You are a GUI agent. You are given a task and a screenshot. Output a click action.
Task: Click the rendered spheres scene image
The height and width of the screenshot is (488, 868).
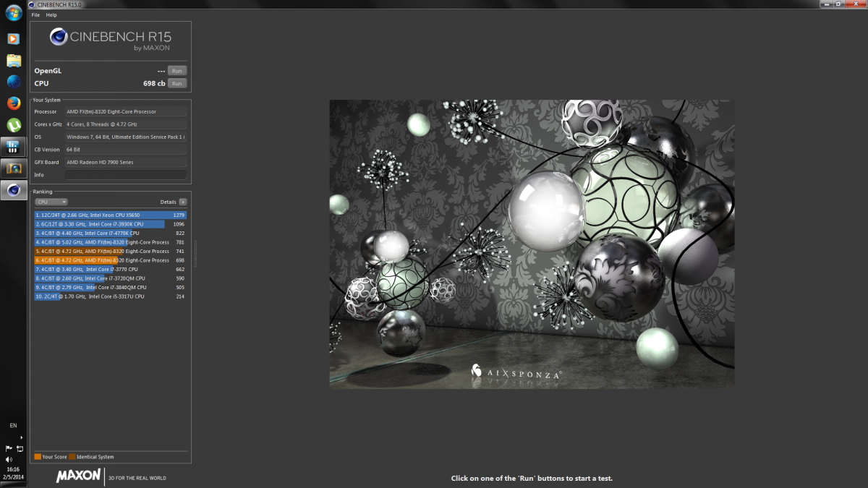pyautogui.click(x=532, y=244)
